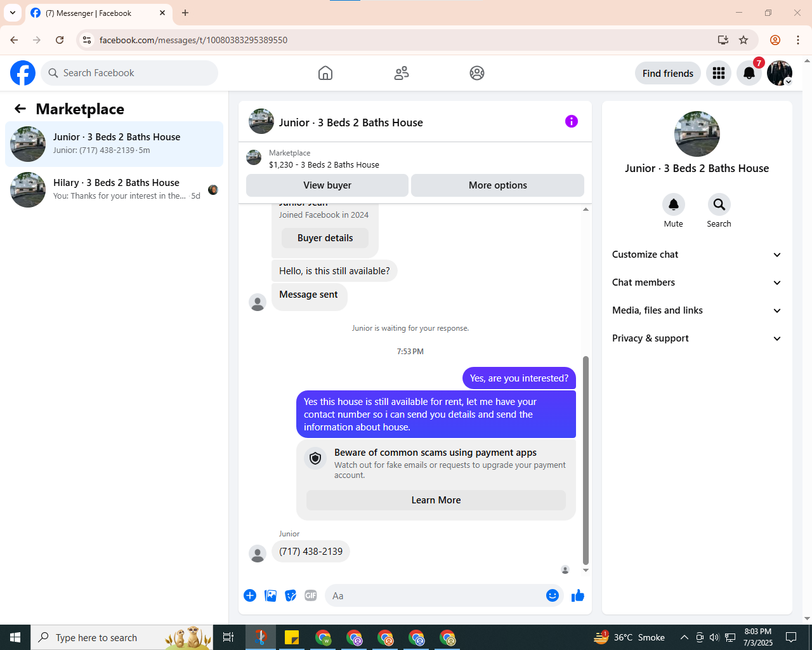
Task: Open a new browser tab
Action: pyautogui.click(x=185, y=13)
